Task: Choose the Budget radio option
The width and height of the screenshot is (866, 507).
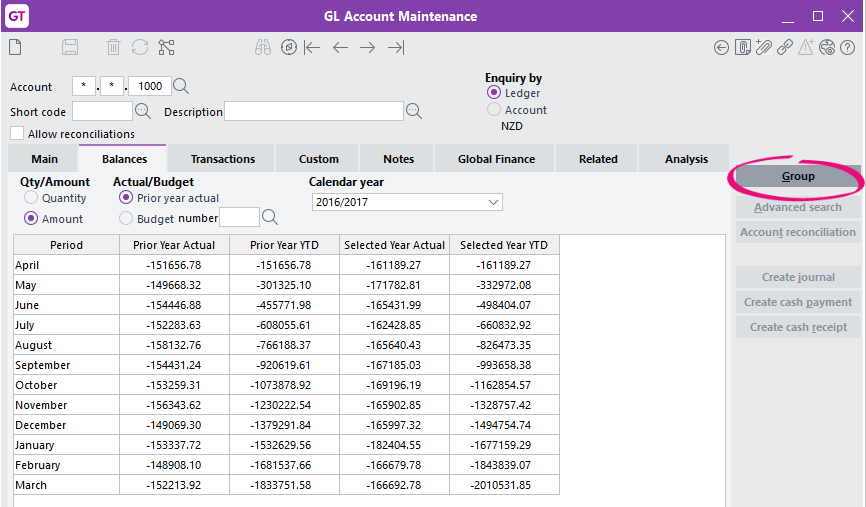Action: pyautogui.click(x=126, y=218)
